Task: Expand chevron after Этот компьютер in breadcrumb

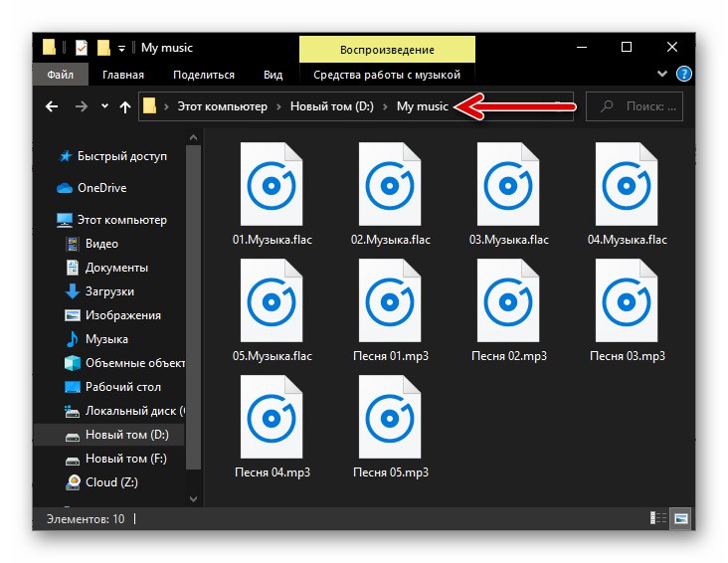Action: coord(279,106)
